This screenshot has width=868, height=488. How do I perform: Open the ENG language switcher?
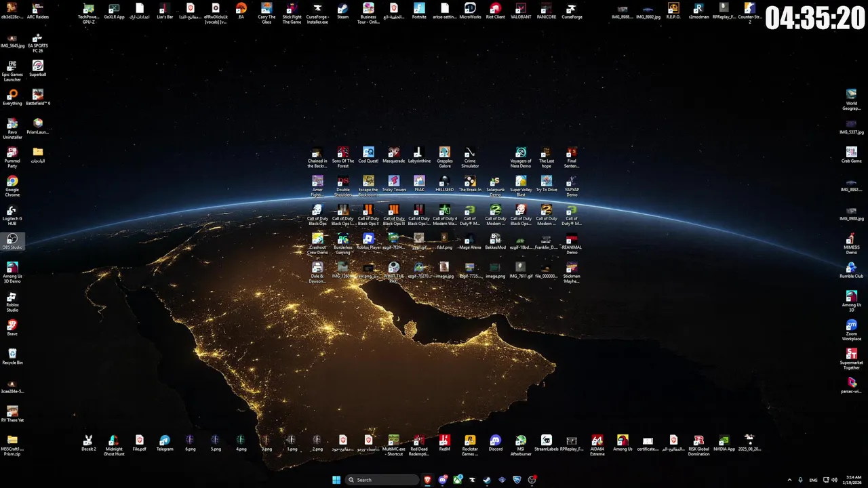[813, 480]
